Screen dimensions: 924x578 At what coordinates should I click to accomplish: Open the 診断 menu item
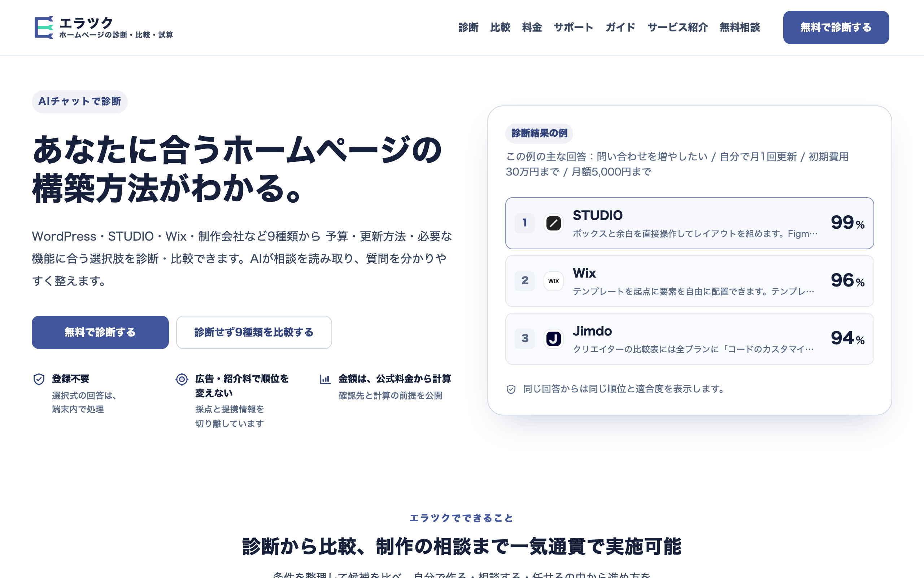pyautogui.click(x=468, y=27)
